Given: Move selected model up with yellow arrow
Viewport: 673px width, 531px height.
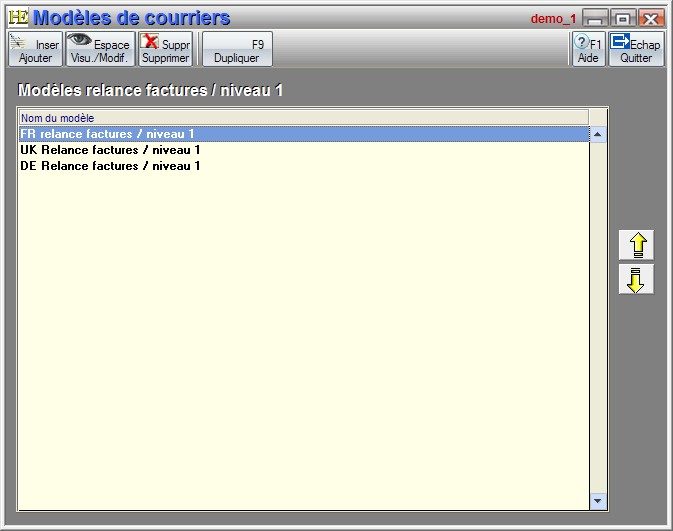Looking at the screenshot, I should coord(637,245).
